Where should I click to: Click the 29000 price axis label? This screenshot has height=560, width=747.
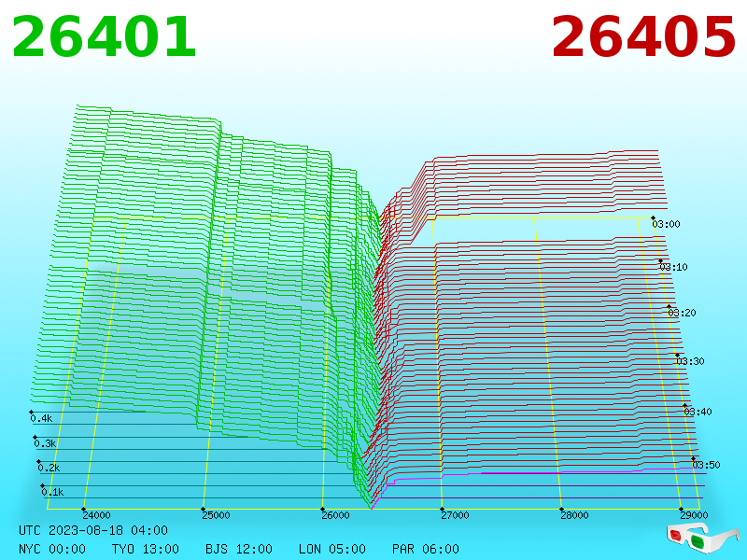(x=694, y=515)
